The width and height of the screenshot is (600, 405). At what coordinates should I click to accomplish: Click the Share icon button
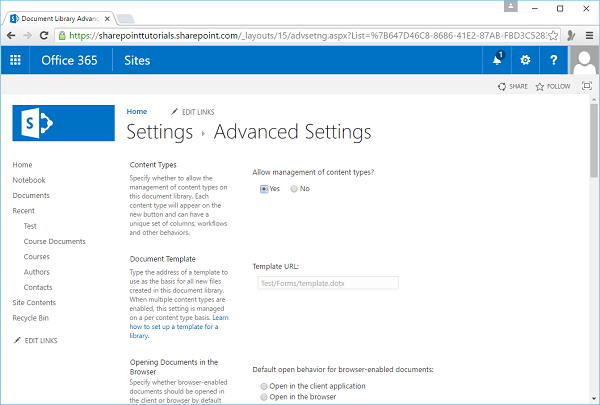(x=512, y=87)
